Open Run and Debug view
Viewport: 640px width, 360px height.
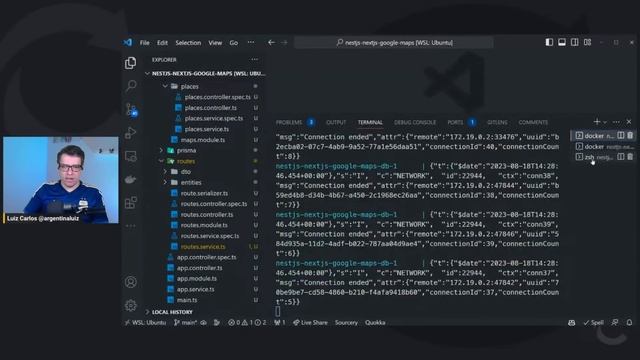click(131, 133)
